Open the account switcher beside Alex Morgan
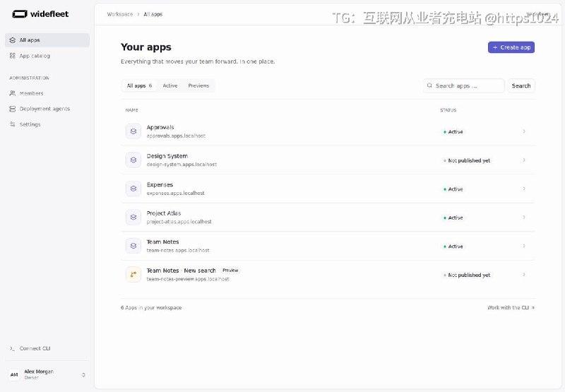This screenshot has width=565, height=392. pyautogui.click(x=83, y=375)
